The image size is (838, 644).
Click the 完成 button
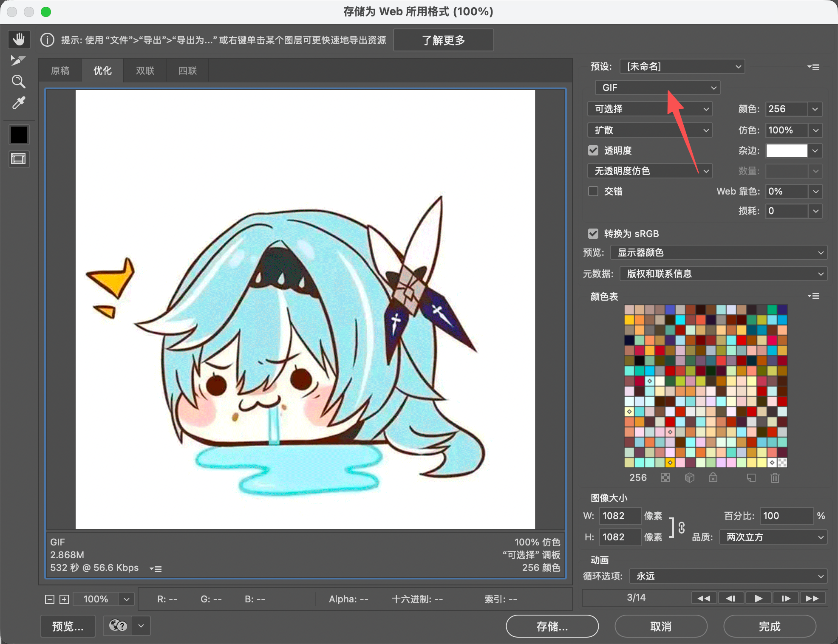pyautogui.click(x=770, y=626)
